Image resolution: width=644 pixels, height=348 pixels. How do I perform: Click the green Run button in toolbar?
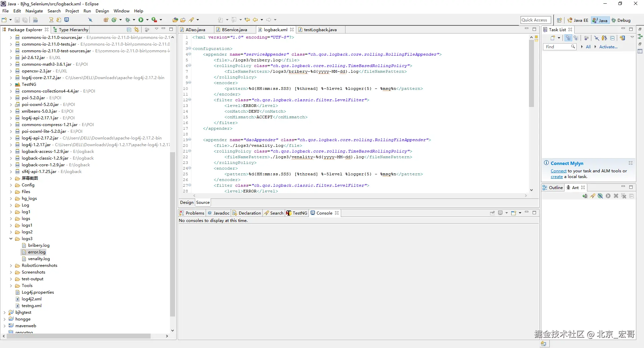coord(141,20)
